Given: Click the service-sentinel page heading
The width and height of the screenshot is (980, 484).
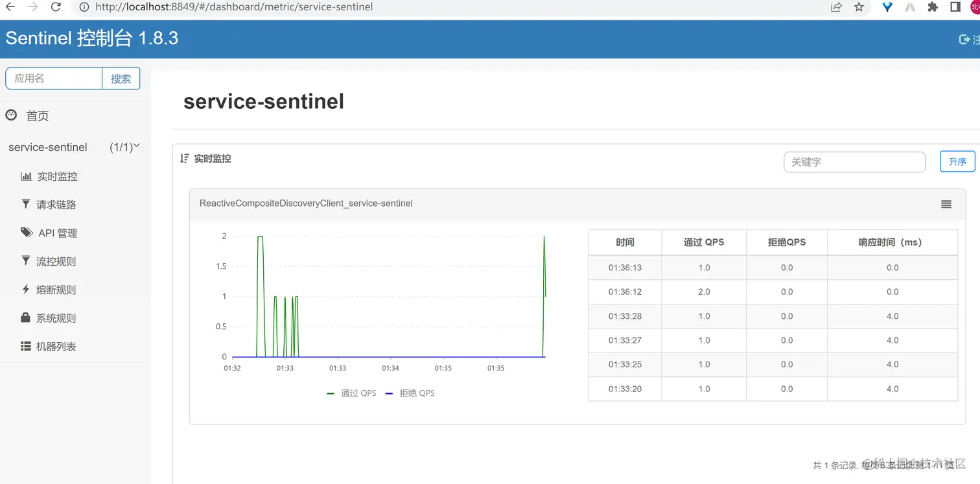Looking at the screenshot, I should pos(264,102).
